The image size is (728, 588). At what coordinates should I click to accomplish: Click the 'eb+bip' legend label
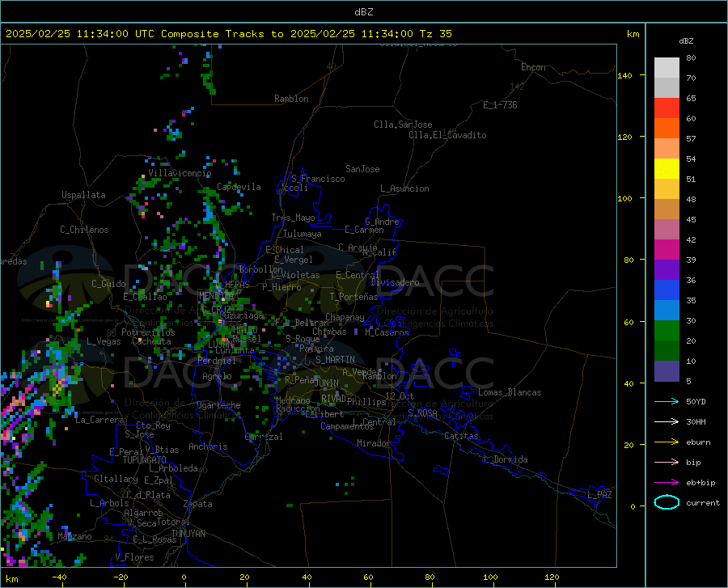click(700, 483)
